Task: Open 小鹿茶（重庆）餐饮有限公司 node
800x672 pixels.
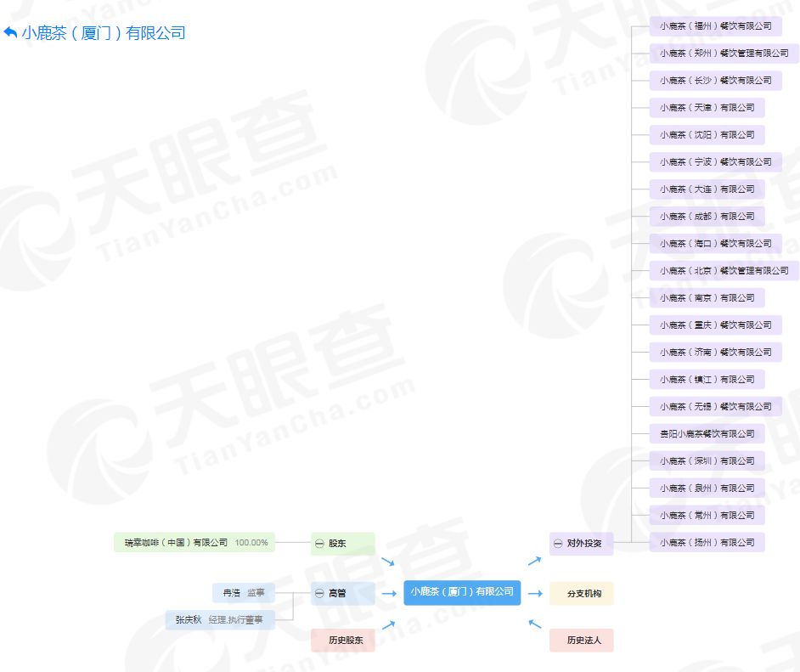Action: point(716,325)
